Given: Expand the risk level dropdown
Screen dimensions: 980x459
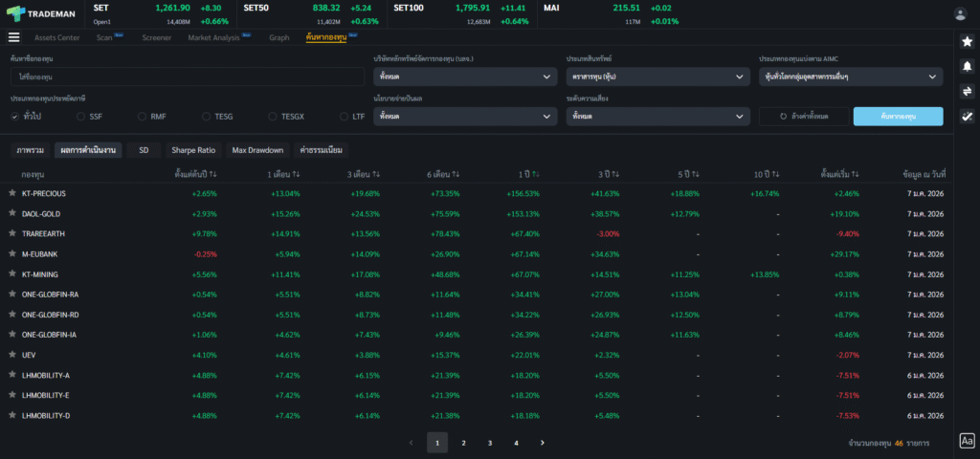Looking at the screenshot, I should 657,116.
